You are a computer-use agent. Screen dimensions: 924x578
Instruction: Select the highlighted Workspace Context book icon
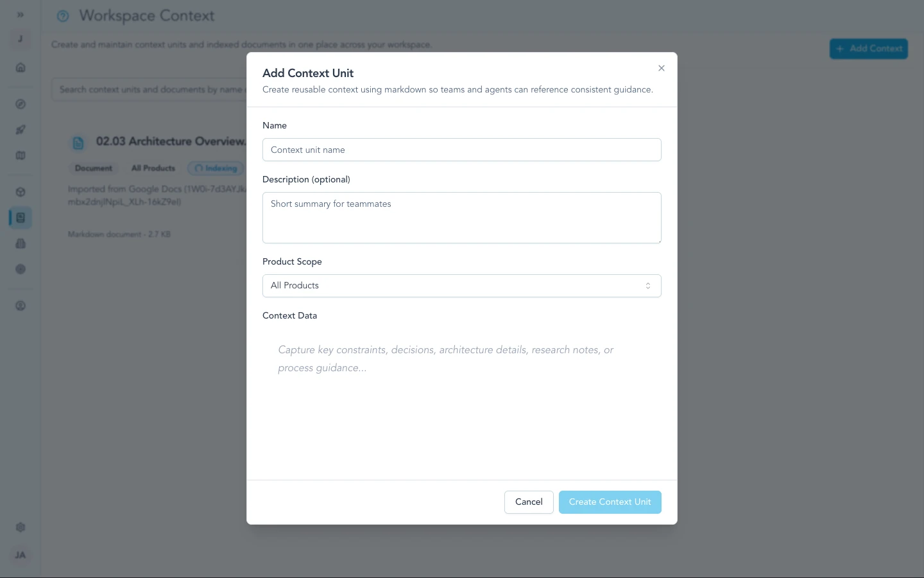(21, 217)
